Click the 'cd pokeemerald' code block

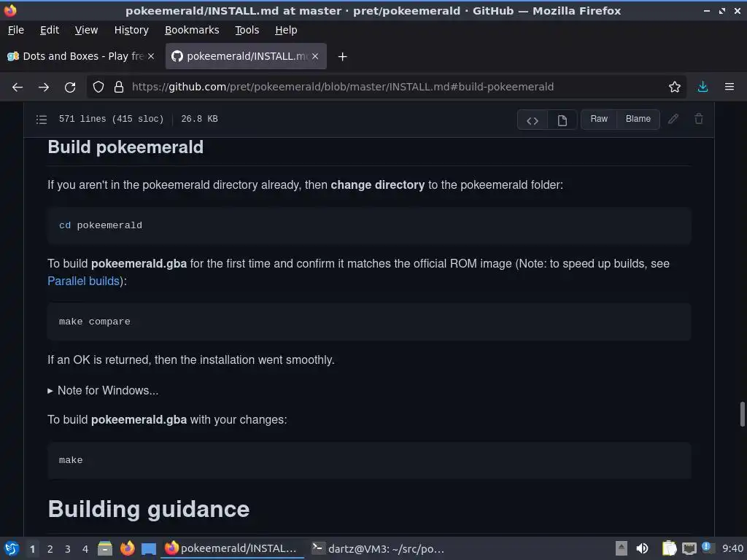click(369, 225)
